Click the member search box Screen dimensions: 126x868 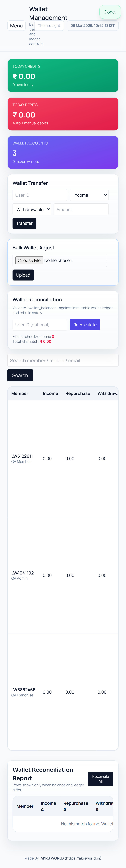(63, 361)
